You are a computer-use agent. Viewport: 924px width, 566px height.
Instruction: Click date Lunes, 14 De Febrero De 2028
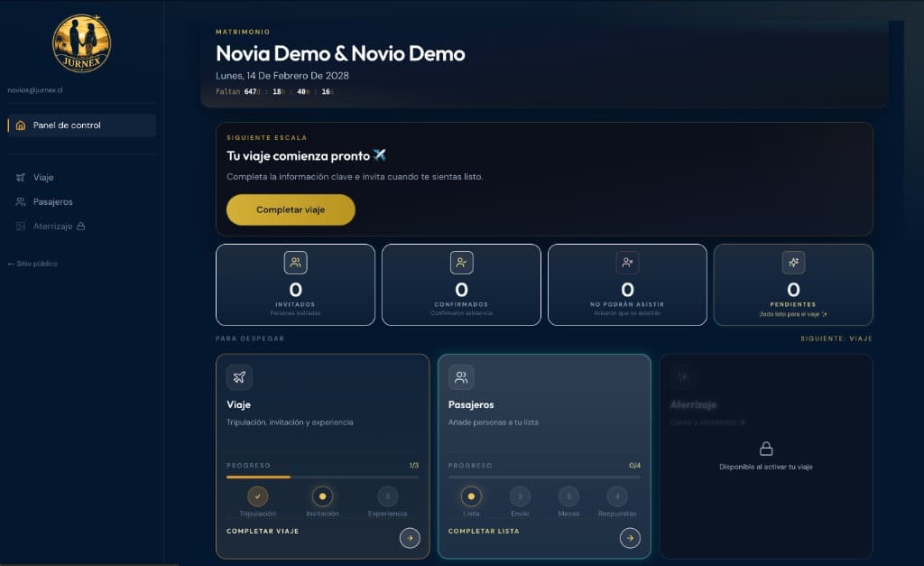click(282, 76)
